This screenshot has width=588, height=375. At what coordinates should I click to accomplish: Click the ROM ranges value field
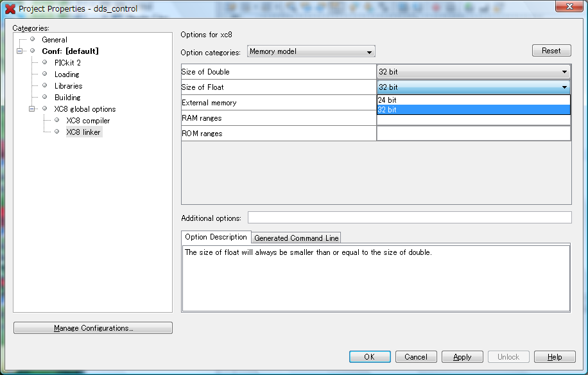pyautogui.click(x=474, y=134)
